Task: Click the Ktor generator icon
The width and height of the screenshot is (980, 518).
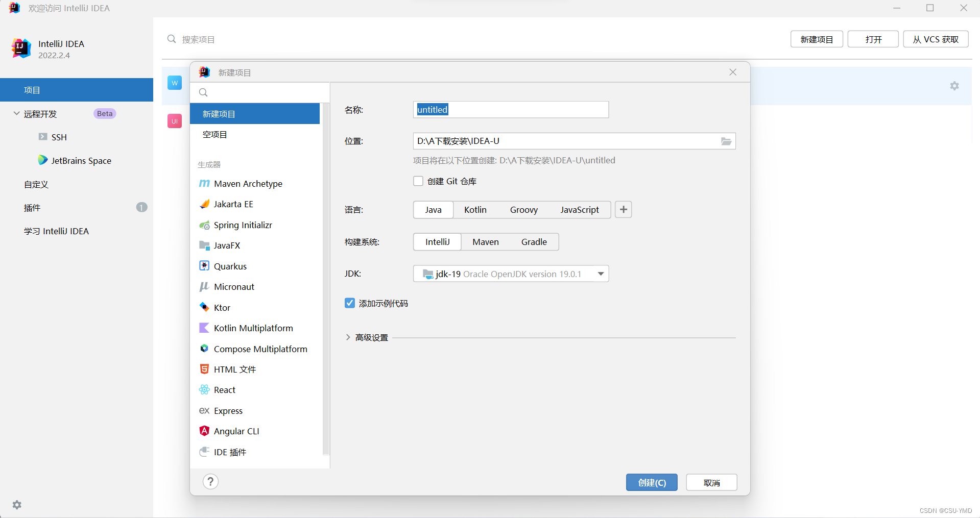Action: [204, 307]
